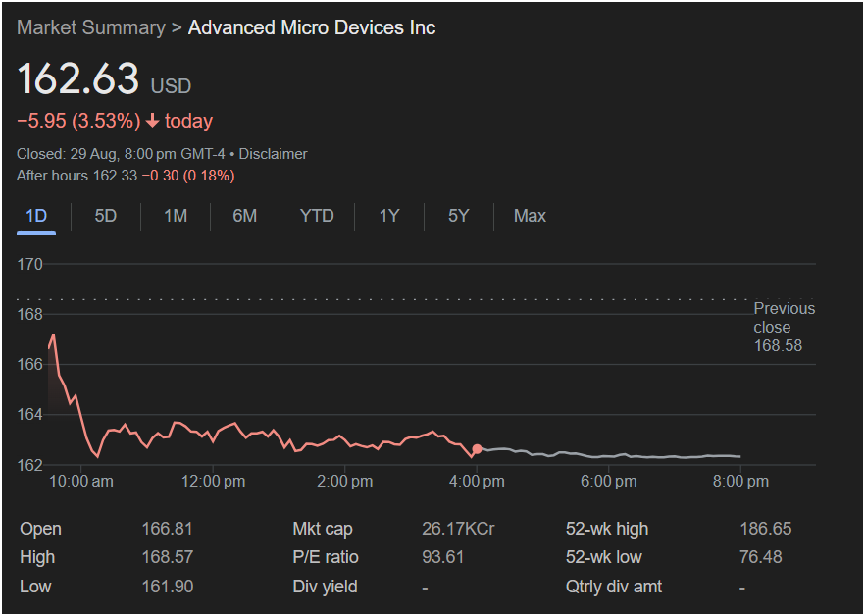The image size is (865, 616).
Task: Click the morning peak on price line
Action: pos(53,335)
